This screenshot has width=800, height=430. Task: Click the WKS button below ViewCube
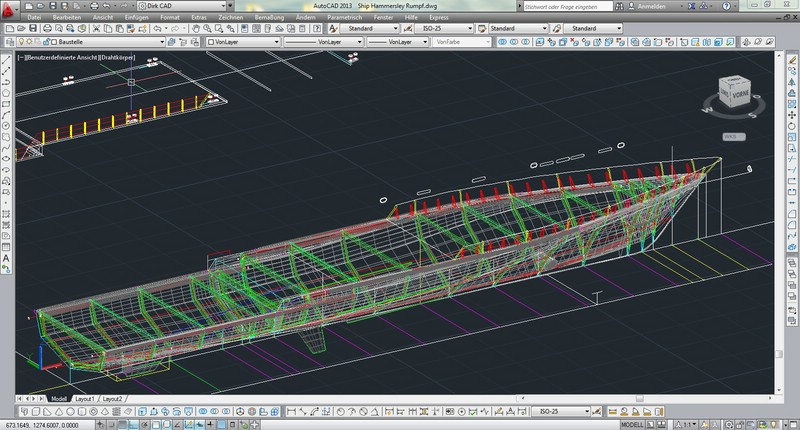click(x=734, y=137)
